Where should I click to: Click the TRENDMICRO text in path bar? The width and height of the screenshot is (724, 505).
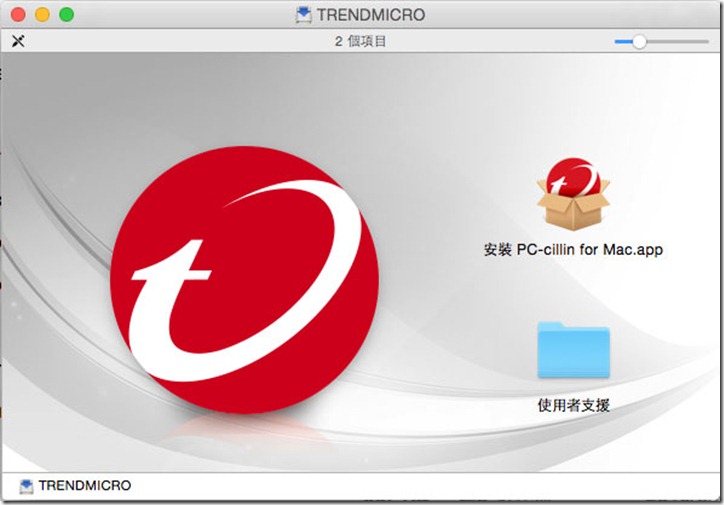(x=85, y=486)
